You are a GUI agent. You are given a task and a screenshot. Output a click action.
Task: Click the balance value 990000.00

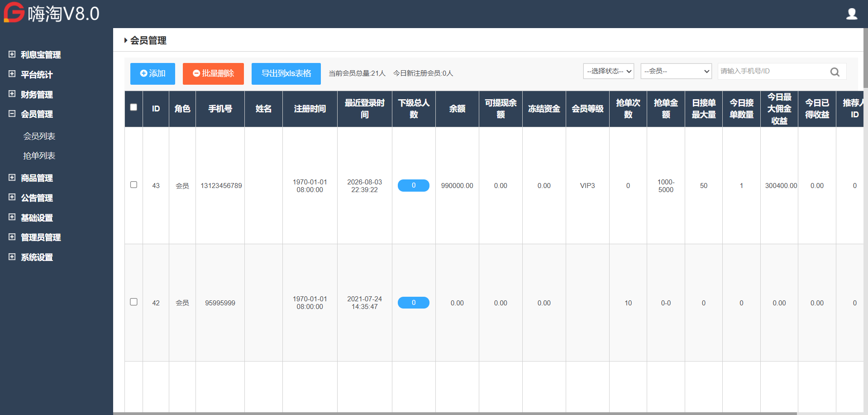click(457, 186)
